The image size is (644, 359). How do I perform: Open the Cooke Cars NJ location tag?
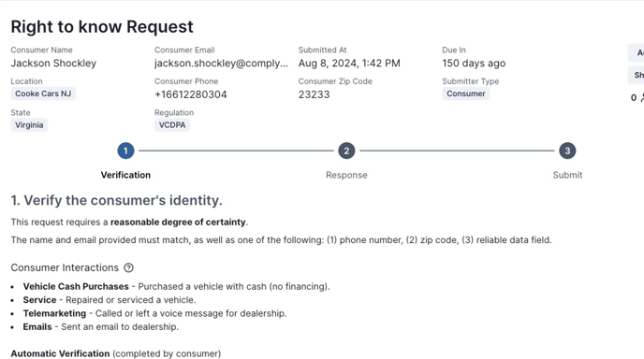click(x=43, y=93)
